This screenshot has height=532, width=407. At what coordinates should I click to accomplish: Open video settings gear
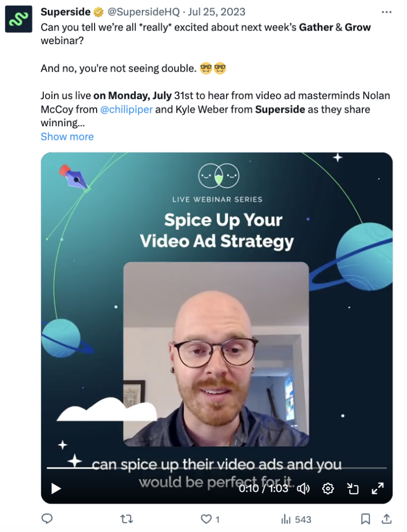coord(328,488)
